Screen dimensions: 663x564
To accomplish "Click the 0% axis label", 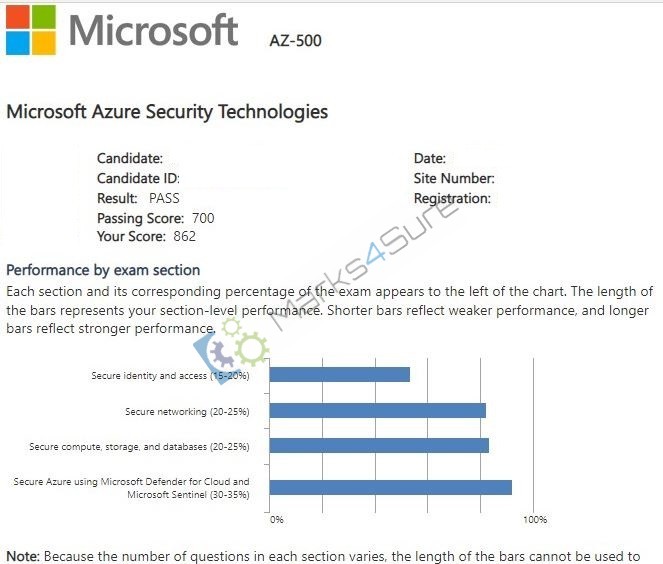I will tap(277, 520).
